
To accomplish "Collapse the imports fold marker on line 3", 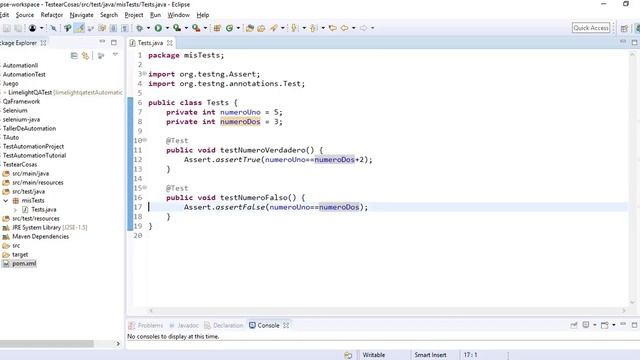I will [x=144, y=73].
